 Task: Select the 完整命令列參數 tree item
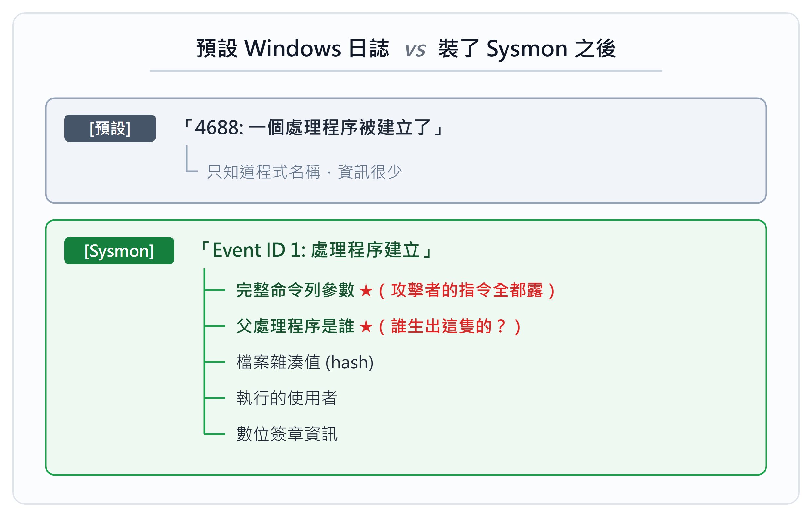(x=295, y=290)
